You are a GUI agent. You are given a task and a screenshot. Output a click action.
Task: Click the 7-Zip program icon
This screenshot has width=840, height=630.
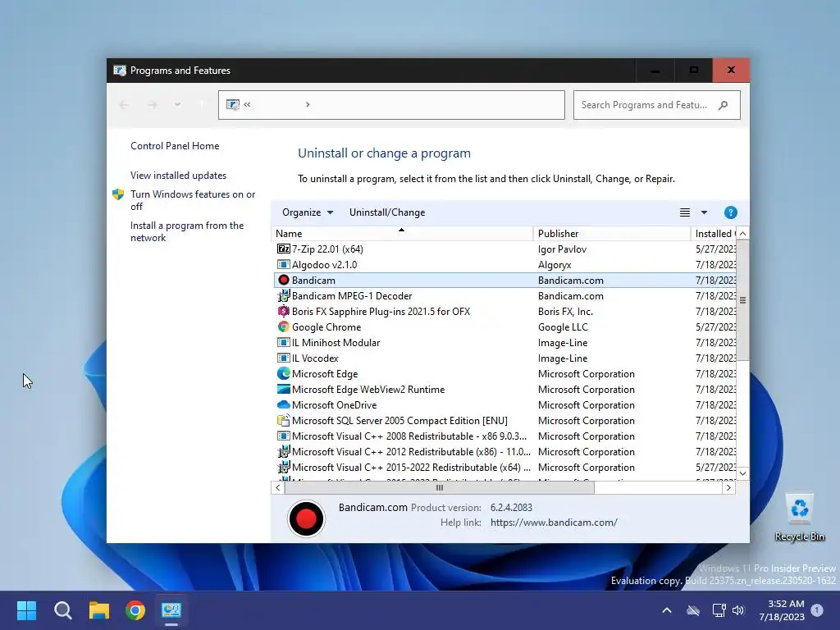point(283,249)
